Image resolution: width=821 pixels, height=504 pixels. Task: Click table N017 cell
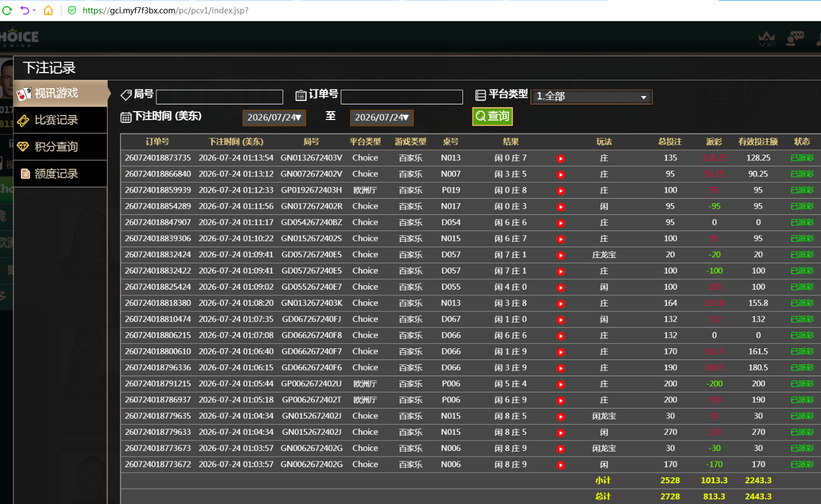pos(451,207)
